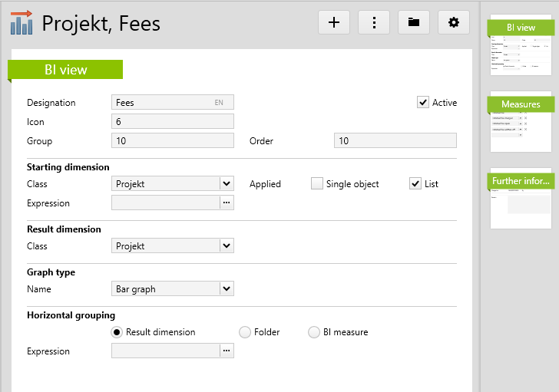Image resolution: width=559 pixels, height=392 pixels.
Task: Open the settings gear button
Action: (454, 23)
